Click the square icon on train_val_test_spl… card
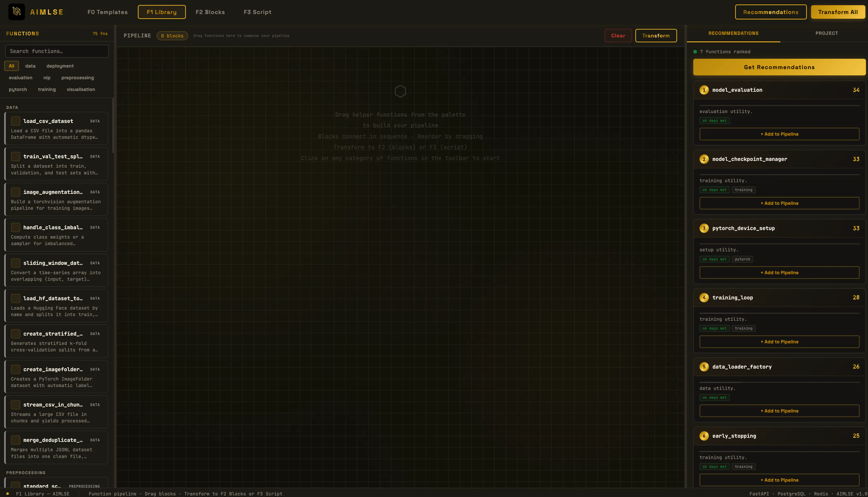Viewport: 868px width, 497px height. tap(15, 156)
